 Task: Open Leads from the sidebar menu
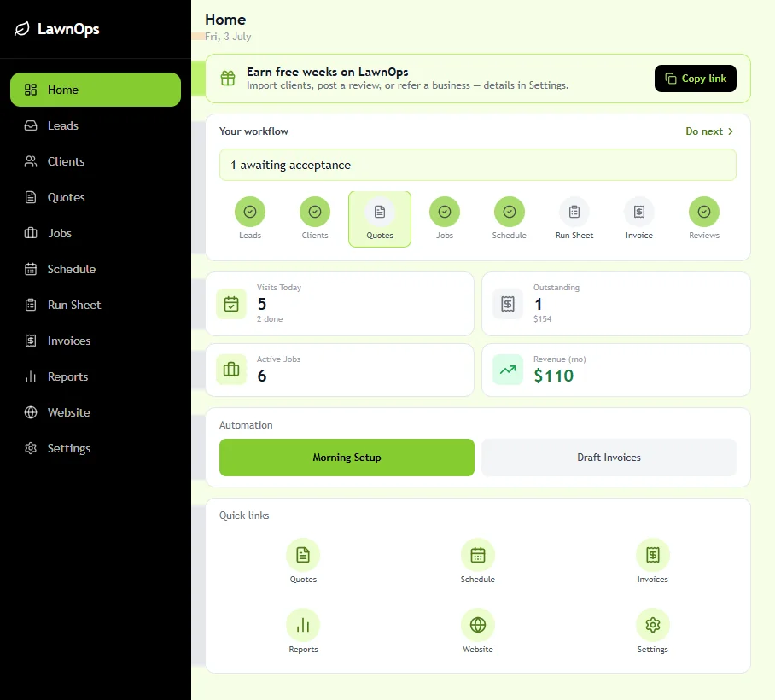coord(96,125)
